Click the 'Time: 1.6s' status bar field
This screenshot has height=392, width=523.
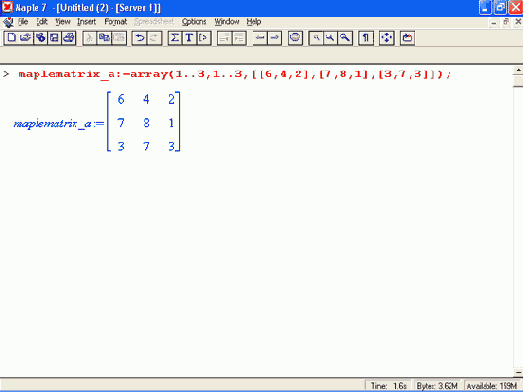(x=389, y=386)
